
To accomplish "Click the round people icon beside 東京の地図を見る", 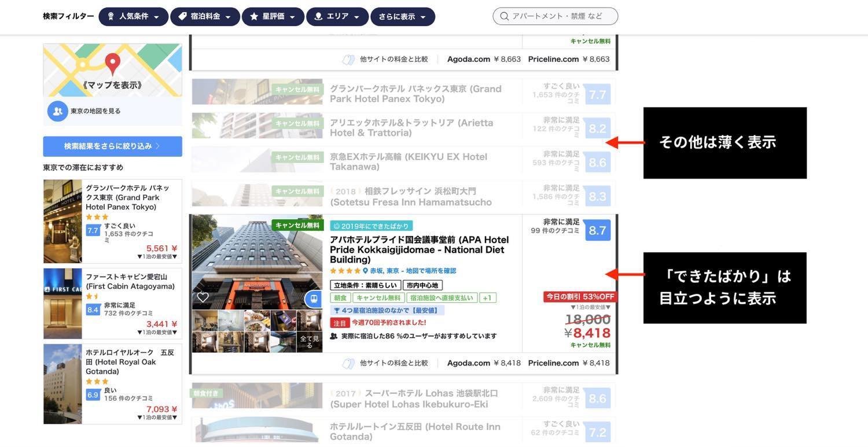I will [x=58, y=111].
